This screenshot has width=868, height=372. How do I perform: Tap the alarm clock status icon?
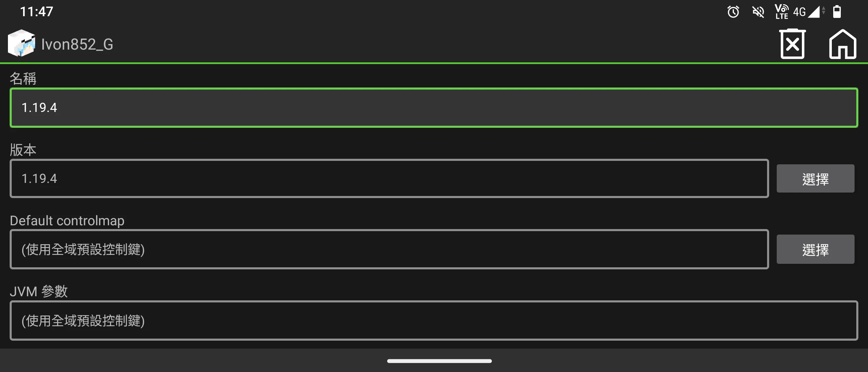pyautogui.click(x=733, y=12)
